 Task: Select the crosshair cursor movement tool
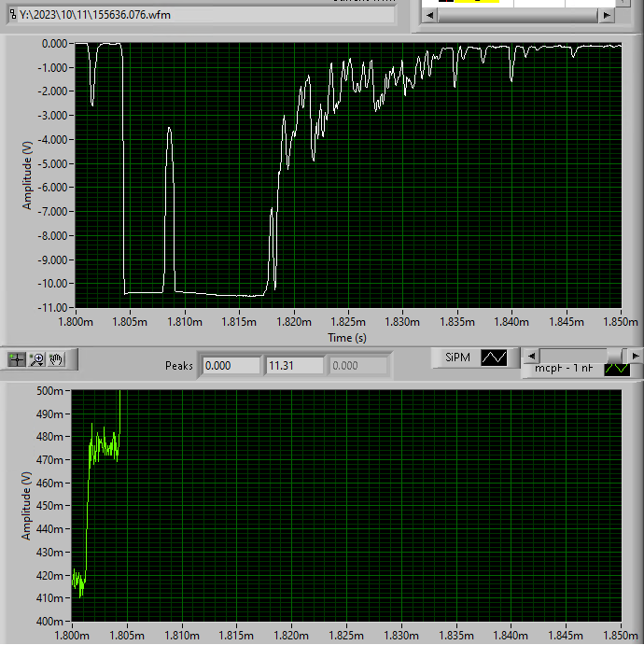click(17, 359)
